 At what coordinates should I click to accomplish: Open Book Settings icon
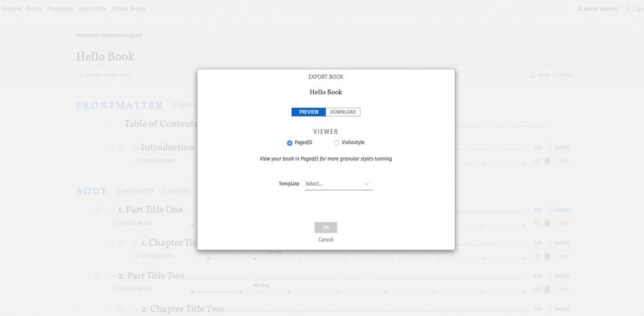pos(533,75)
